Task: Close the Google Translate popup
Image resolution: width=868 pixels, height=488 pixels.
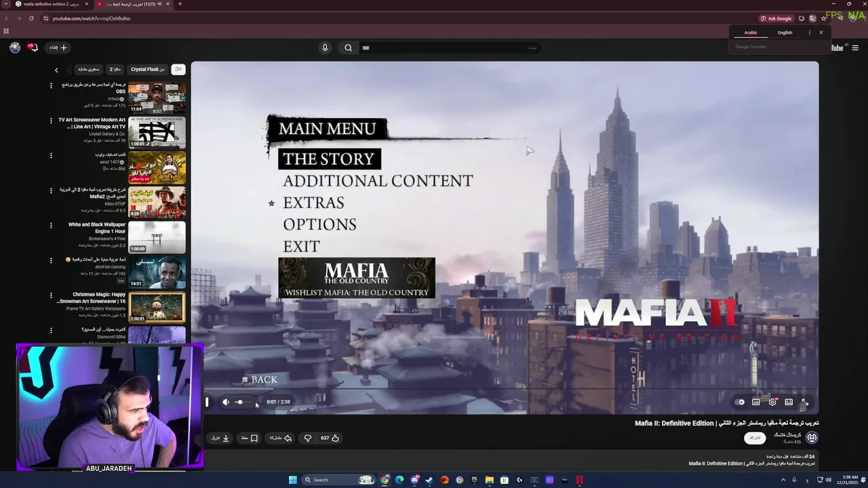Action: (821, 33)
